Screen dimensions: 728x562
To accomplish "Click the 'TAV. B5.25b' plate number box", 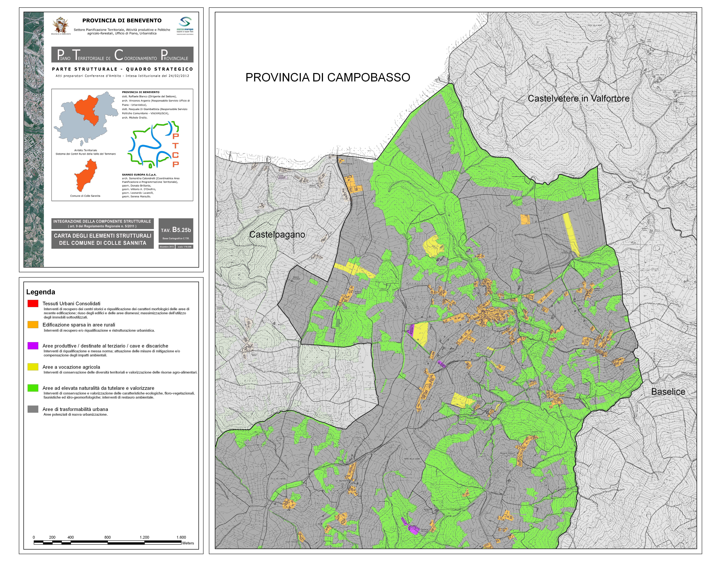I will 176,230.
